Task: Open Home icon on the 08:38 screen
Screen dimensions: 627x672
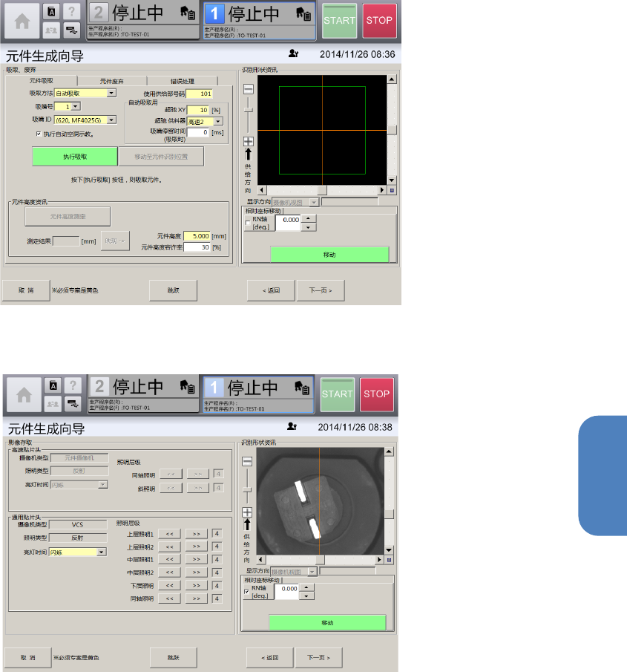Action: (24, 395)
